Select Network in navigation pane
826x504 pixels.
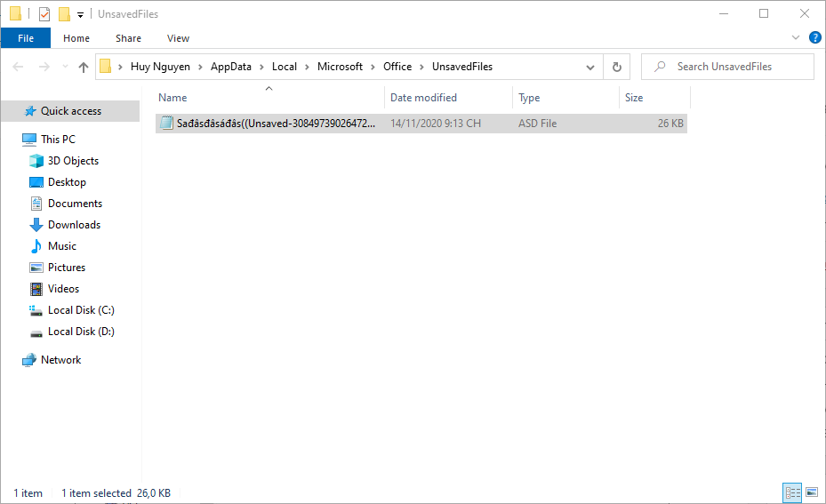[60, 360]
